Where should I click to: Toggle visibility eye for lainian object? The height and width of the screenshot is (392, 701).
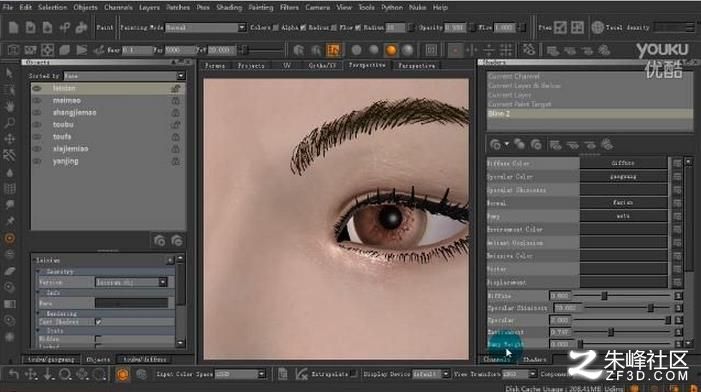pos(37,89)
